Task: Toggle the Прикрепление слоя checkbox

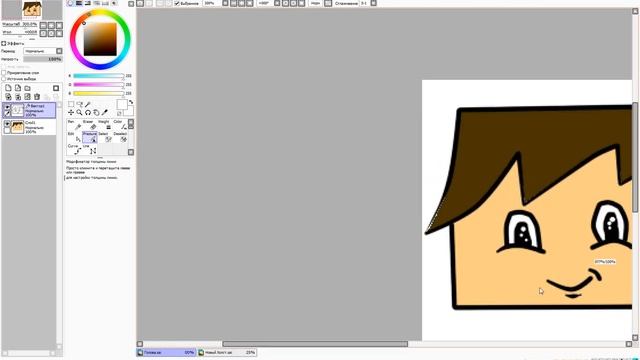Action: (x=4, y=73)
